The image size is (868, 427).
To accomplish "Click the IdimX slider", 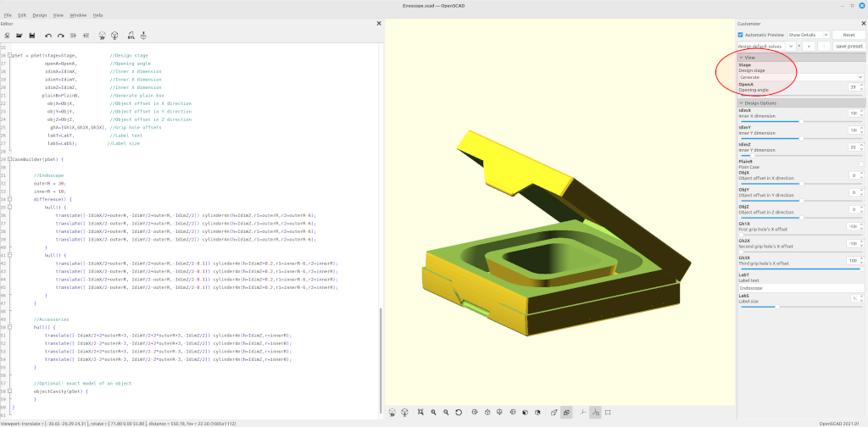I will [801, 121].
